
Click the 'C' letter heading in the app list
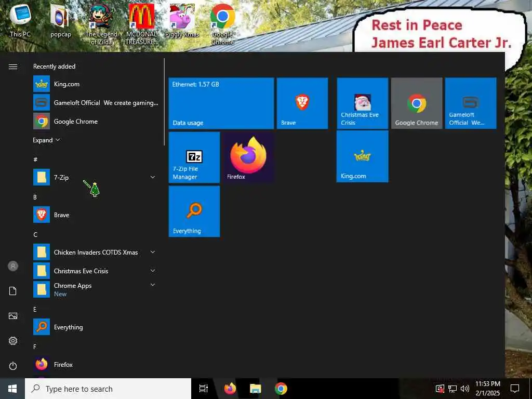click(x=35, y=234)
